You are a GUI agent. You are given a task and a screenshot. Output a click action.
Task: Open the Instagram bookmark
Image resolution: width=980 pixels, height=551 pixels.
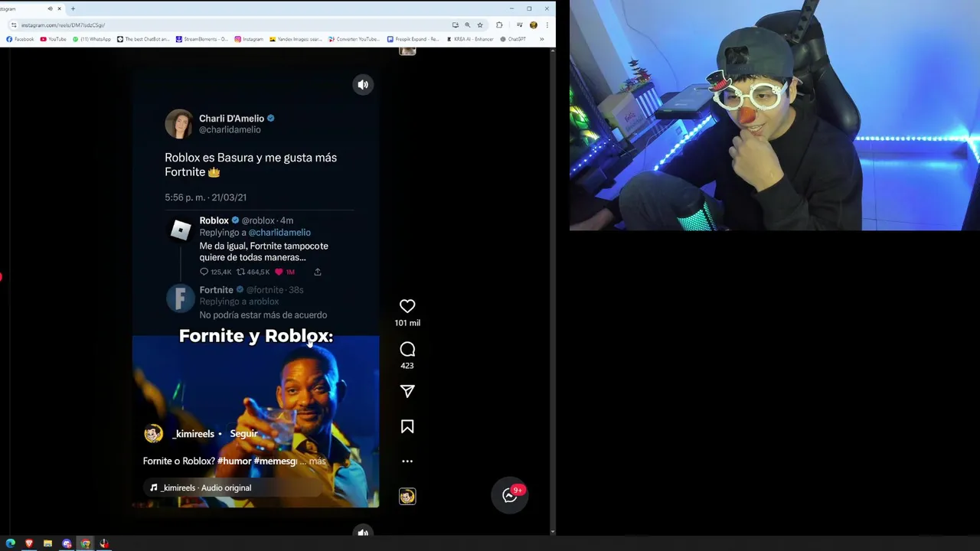(249, 39)
